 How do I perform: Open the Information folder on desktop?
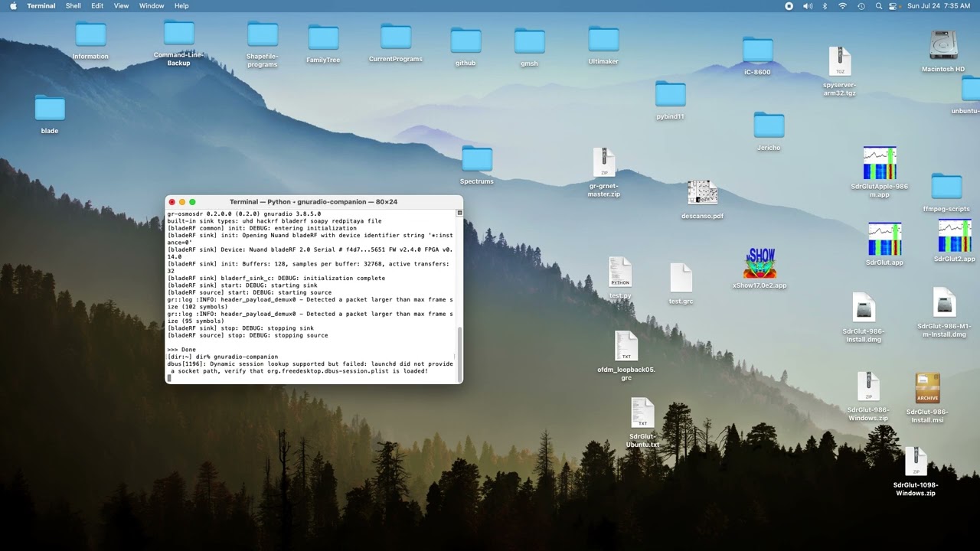[x=90, y=35]
